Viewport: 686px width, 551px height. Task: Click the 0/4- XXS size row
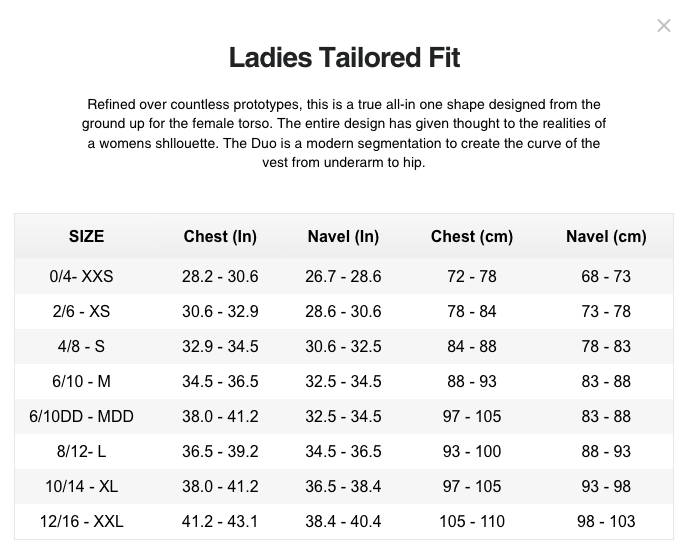point(344,276)
